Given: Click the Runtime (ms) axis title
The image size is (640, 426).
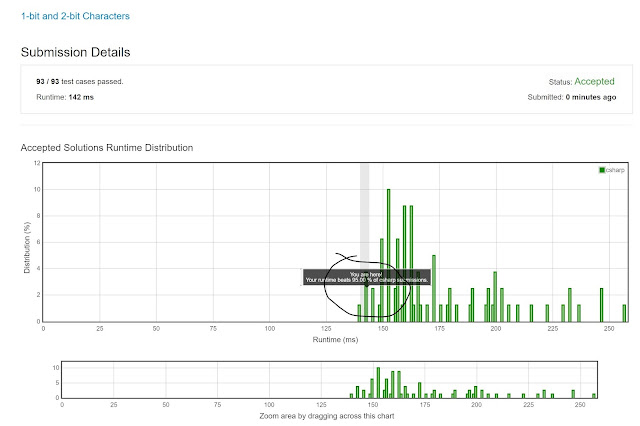Looking at the screenshot, I should coord(335,339).
